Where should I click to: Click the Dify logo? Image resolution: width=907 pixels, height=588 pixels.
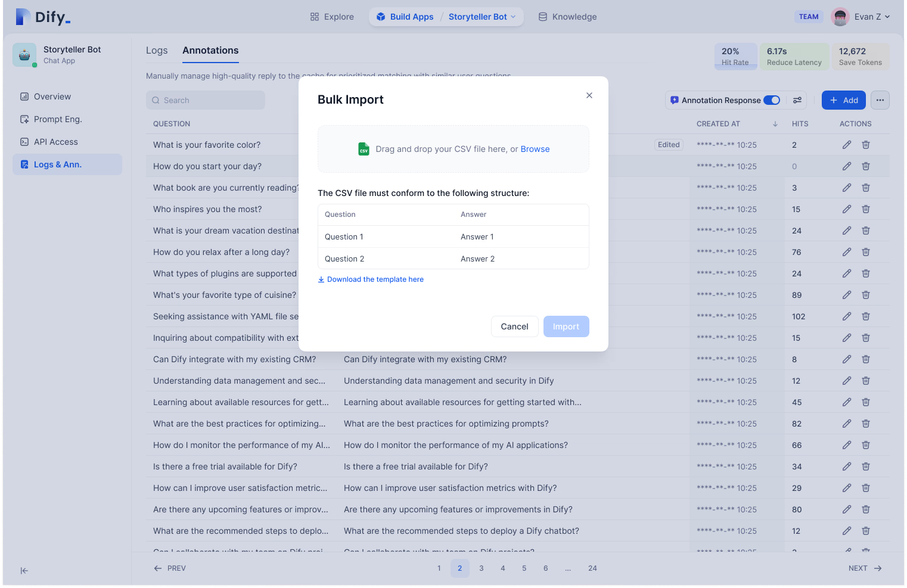pos(43,17)
